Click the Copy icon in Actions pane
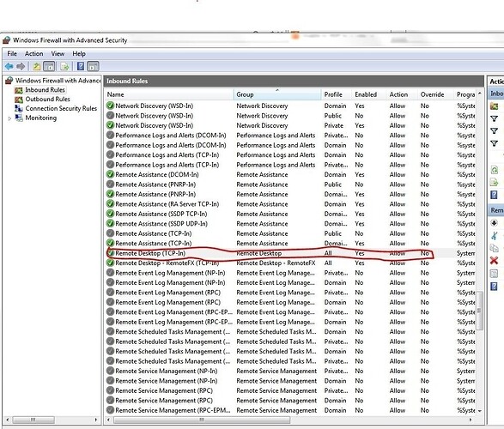 494,248
